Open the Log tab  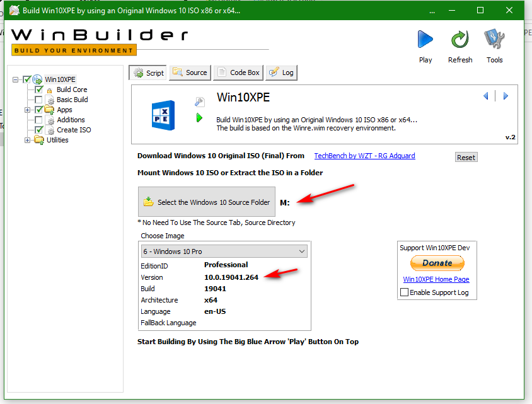(282, 72)
